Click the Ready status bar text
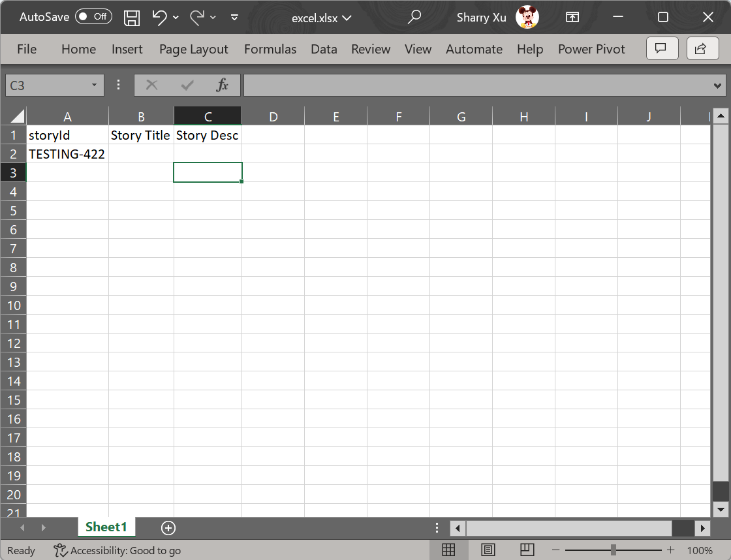This screenshot has height=560, width=731. pos(21,551)
